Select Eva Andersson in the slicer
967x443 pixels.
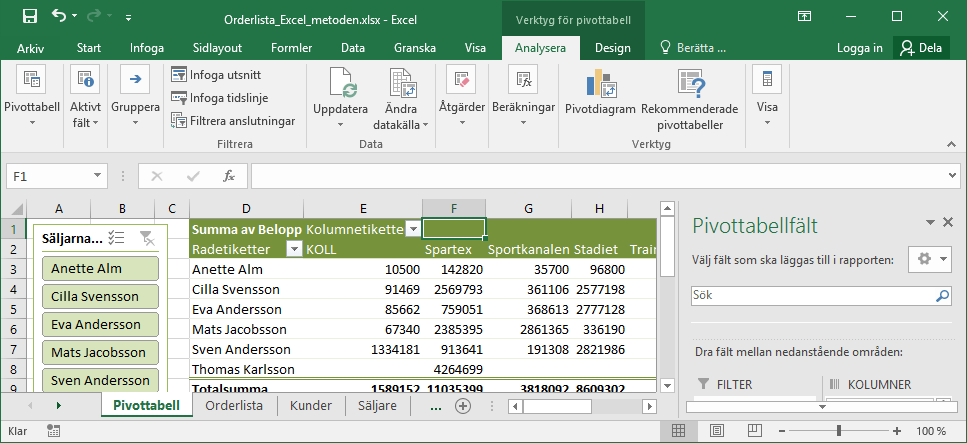pos(101,325)
